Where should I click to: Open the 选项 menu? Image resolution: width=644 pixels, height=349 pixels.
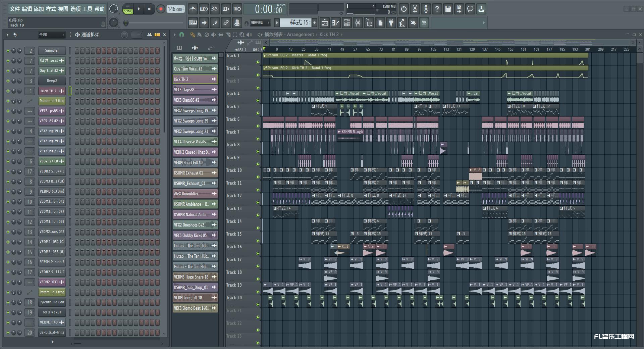pos(75,9)
